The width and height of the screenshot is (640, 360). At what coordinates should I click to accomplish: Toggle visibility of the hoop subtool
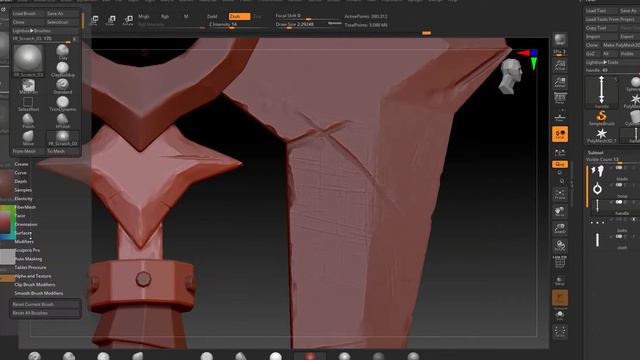(x=619, y=185)
